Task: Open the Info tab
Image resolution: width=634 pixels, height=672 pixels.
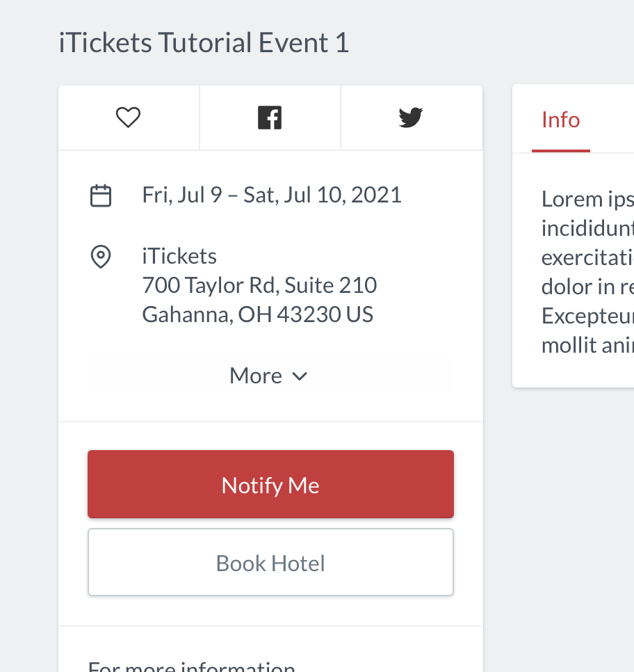Action: pos(561,120)
